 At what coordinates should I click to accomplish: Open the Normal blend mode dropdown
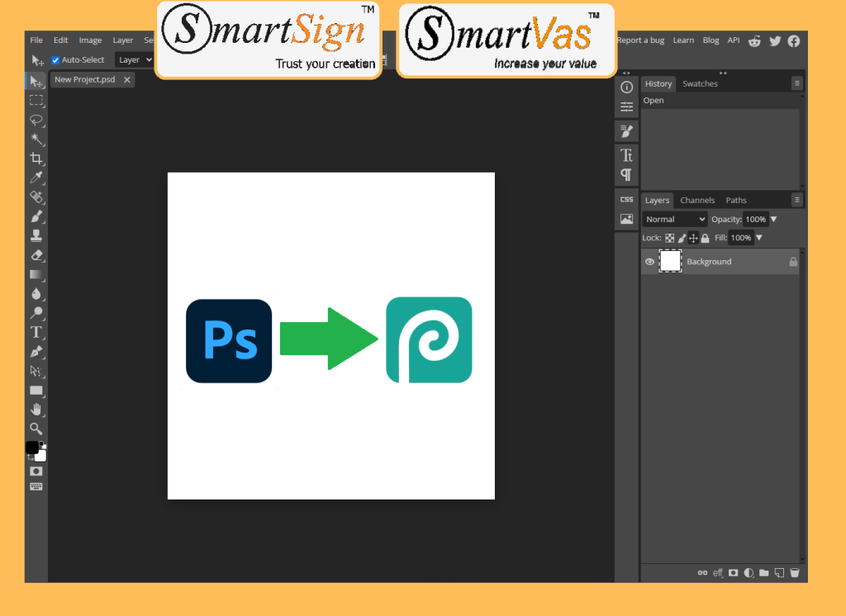pyautogui.click(x=674, y=219)
